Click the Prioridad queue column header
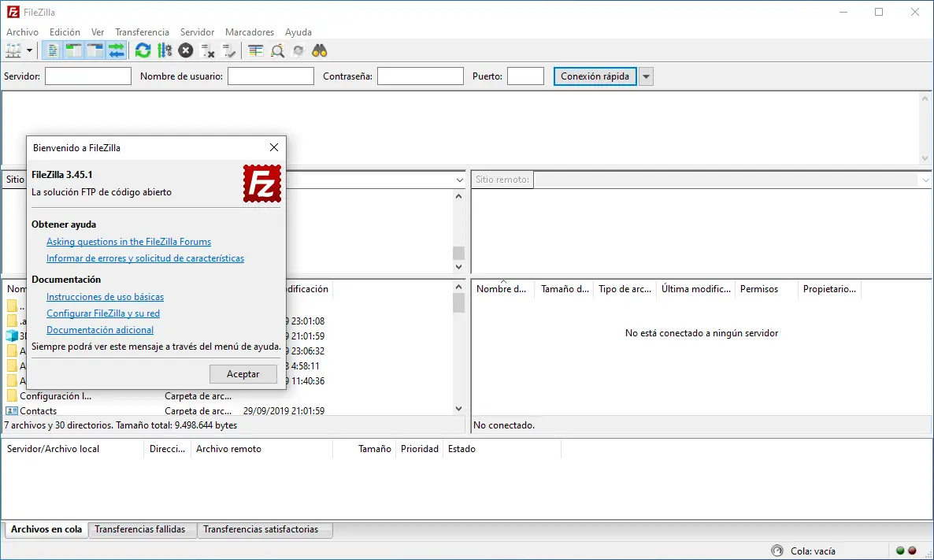This screenshot has width=934, height=560. click(419, 449)
